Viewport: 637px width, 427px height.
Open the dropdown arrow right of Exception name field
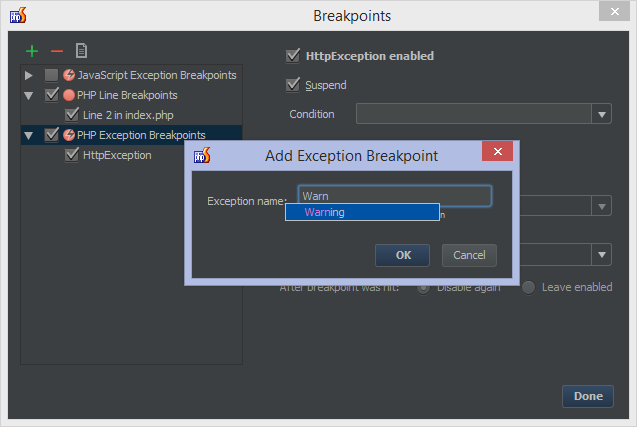(x=602, y=206)
